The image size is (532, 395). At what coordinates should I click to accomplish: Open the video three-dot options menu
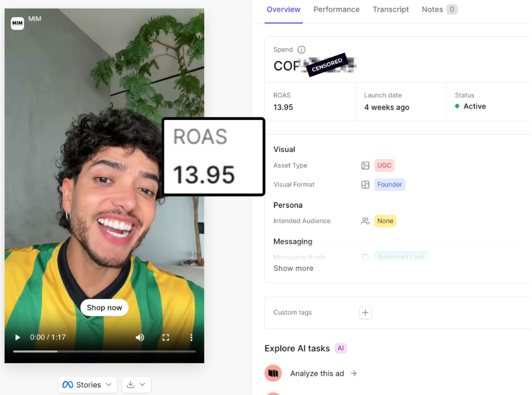[x=191, y=337]
